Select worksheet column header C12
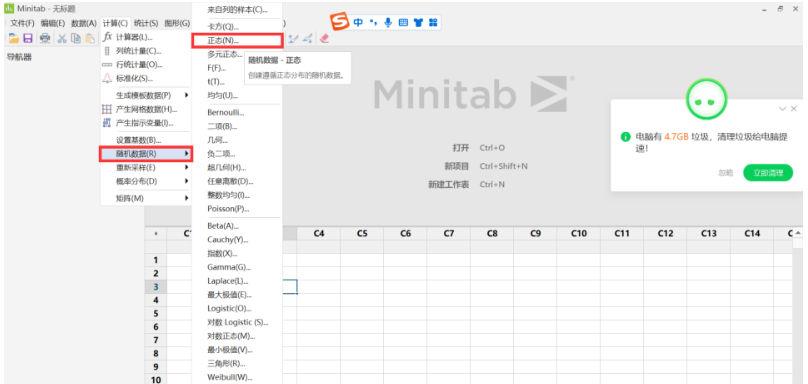The width and height of the screenshot is (808, 384). click(x=665, y=233)
